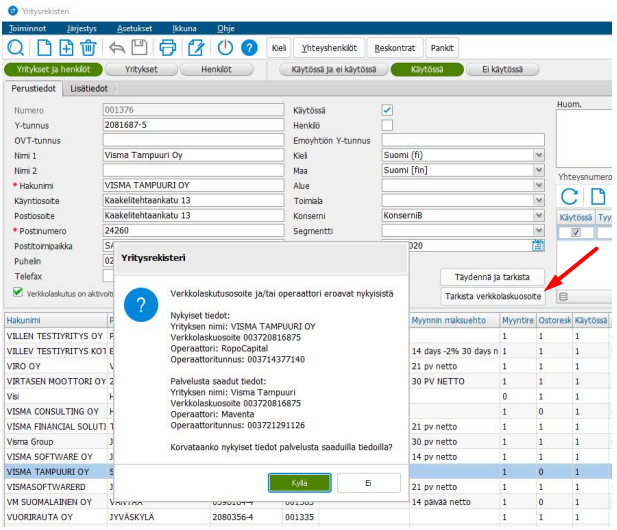Image resolution: width=617 pixels, height=530 pixels.
Task: Select the Henkilöt filter button
Action: pos(216,70)
